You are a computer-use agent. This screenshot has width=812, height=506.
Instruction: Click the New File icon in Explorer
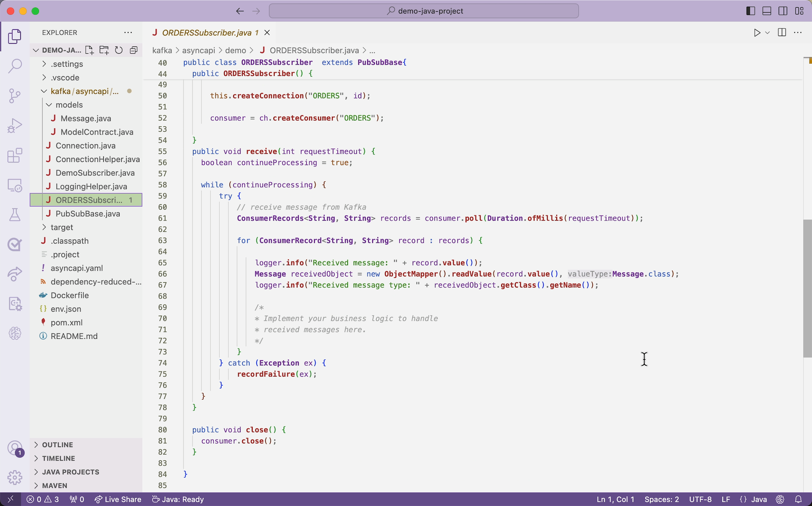89,50
